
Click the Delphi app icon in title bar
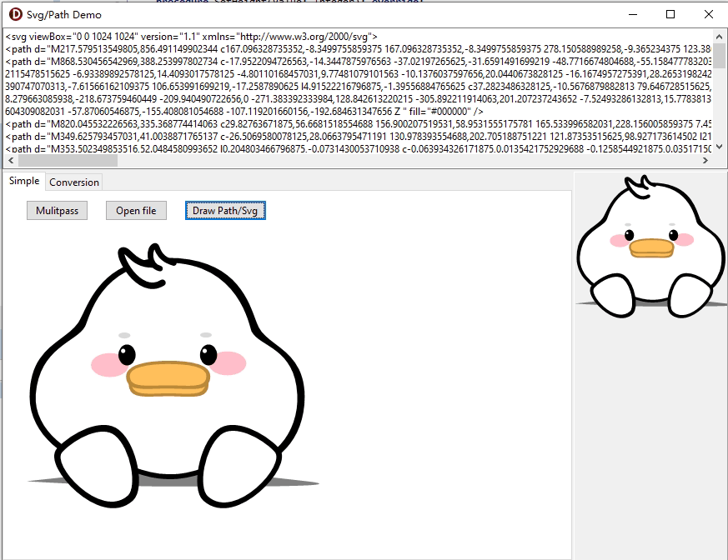click(15, 14)
